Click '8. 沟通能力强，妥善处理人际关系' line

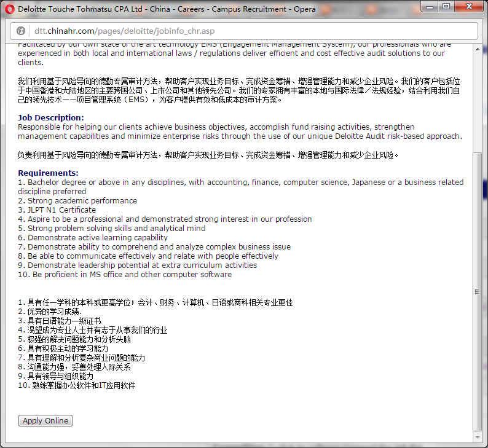[74, 367]
